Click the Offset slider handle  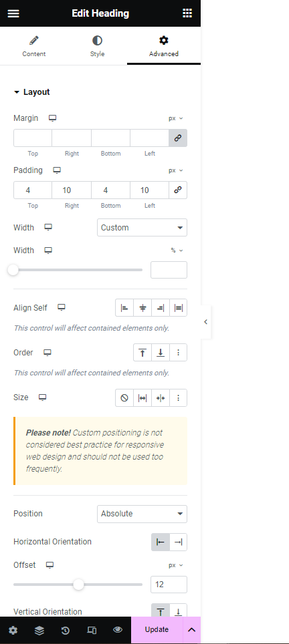(78, 585)
